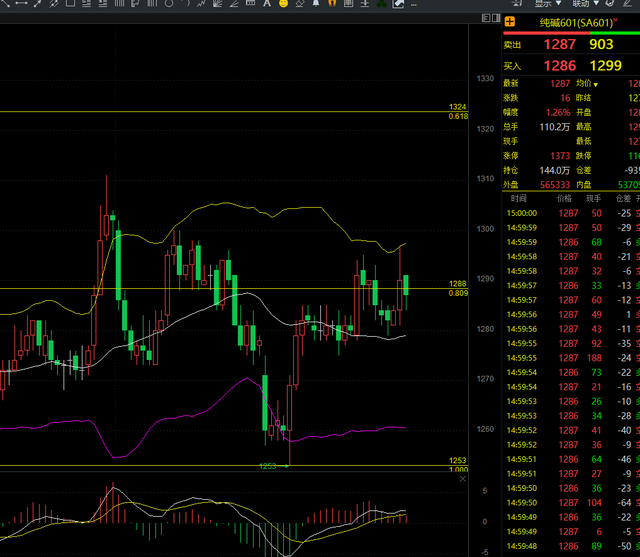Viewport: 640px width, 557px height.
Task: Expand the 均价 dropdown arrow
Action: tap(596, 84)
